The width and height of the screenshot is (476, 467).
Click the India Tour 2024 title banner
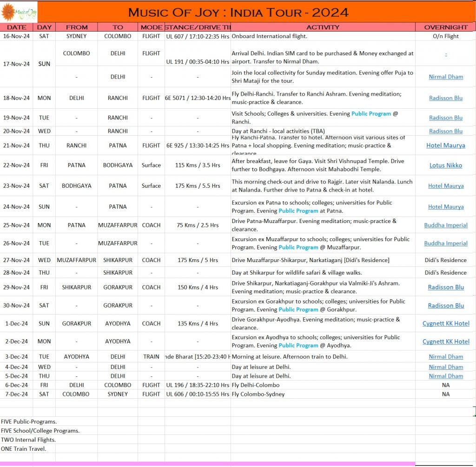click(x=238, y=12)
